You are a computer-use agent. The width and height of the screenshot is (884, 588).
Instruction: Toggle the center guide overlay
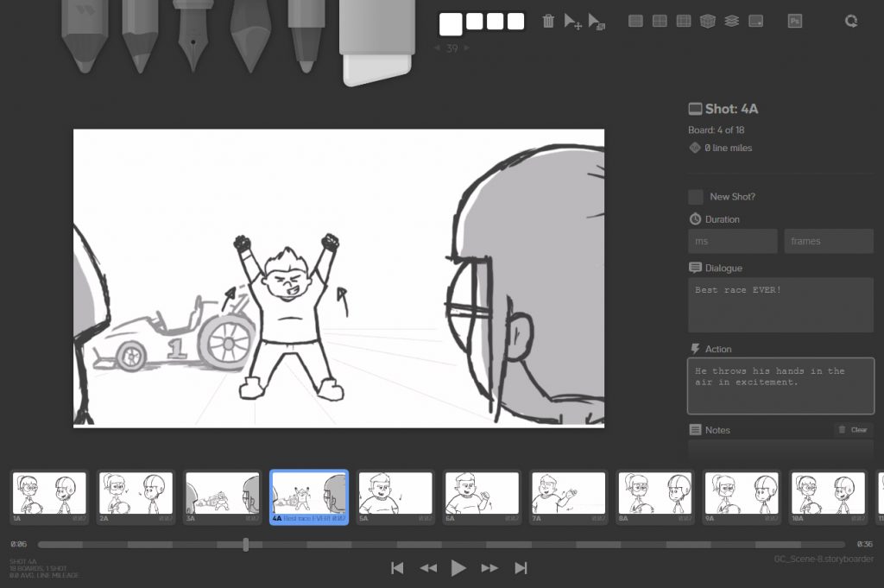click(660, 22)
